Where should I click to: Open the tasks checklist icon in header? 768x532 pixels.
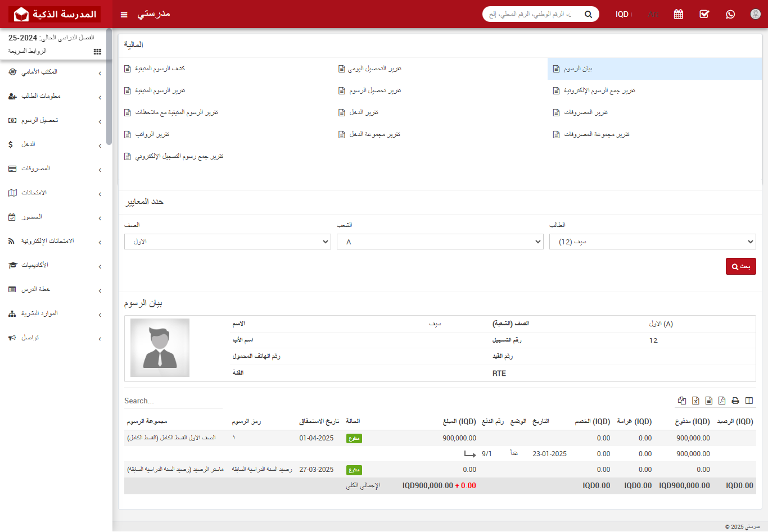[x=704, y=14]
